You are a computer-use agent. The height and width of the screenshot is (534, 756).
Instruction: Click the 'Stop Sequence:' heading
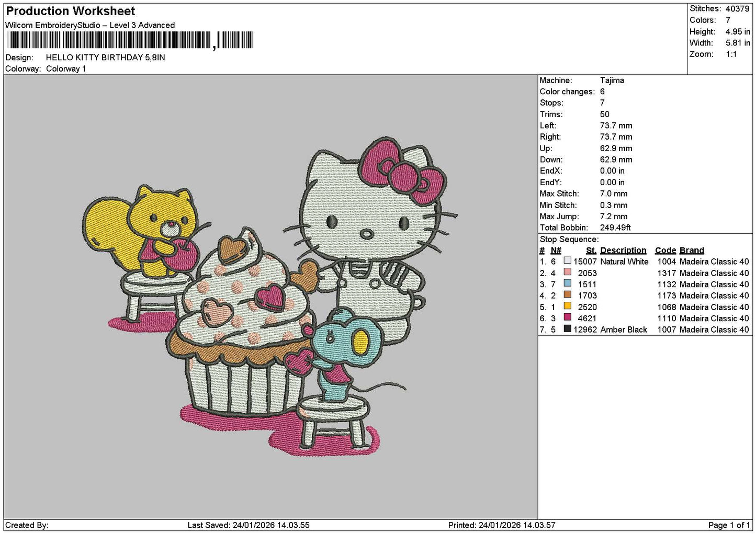click(x=569, y=240)
